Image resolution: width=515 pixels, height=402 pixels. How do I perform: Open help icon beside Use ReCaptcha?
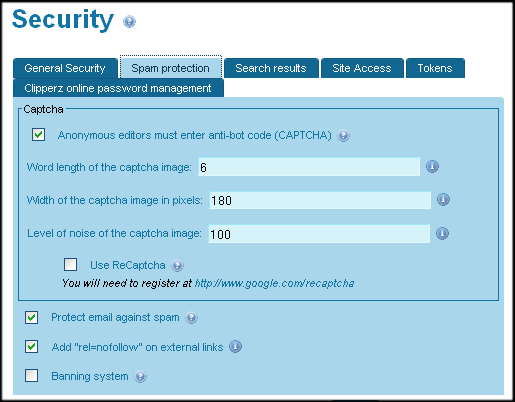tap(177, 266)
